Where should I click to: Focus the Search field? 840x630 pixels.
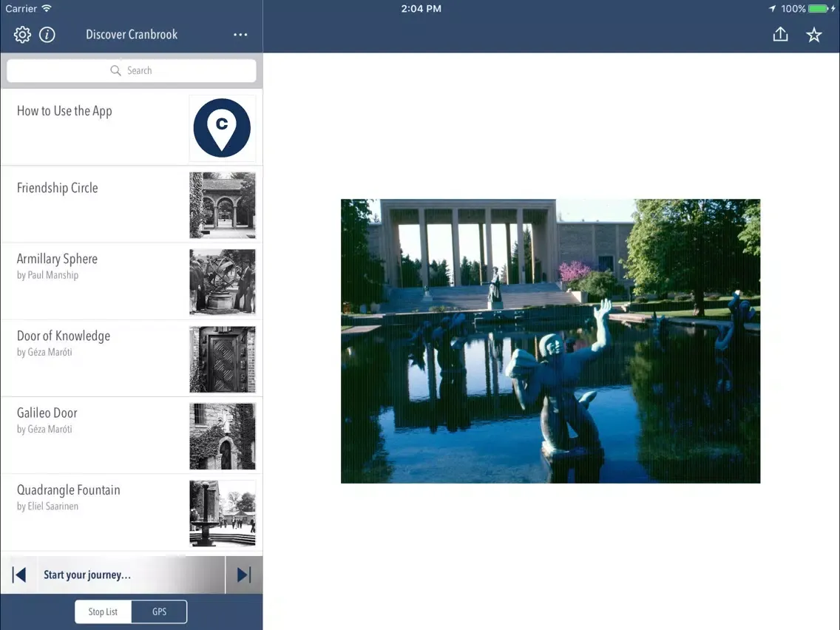coord(132,70)
